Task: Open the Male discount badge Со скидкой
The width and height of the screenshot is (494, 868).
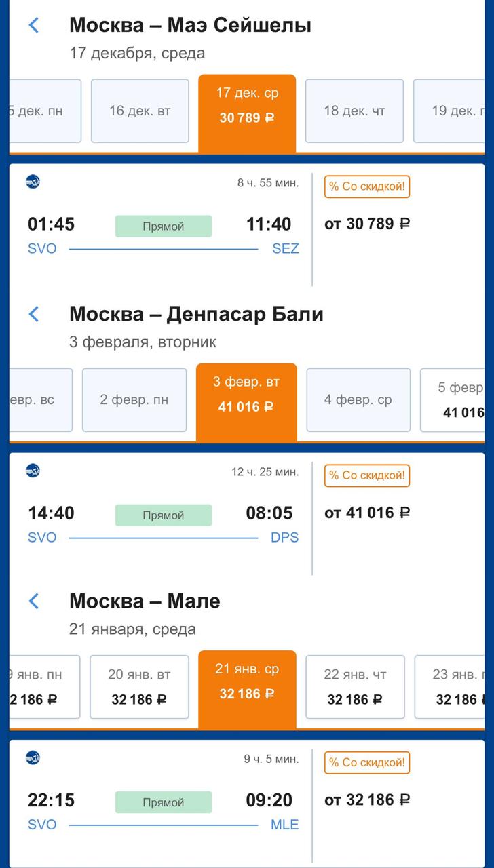Action: [367, 762]
